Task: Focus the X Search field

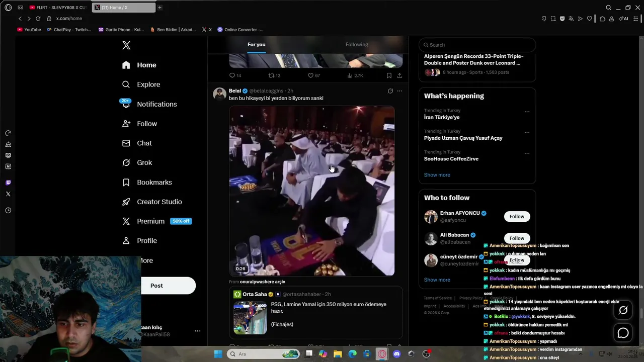Action: click(477, 45)
